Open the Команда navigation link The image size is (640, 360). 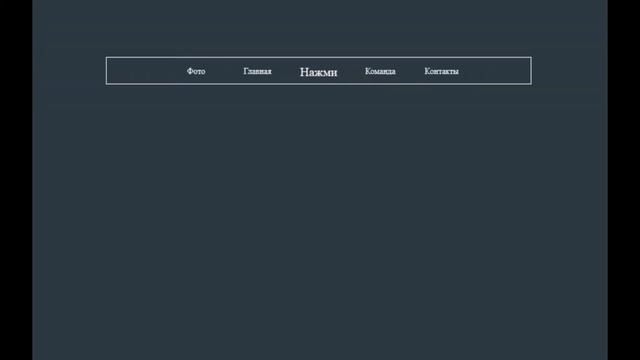[x=380, y=71]
